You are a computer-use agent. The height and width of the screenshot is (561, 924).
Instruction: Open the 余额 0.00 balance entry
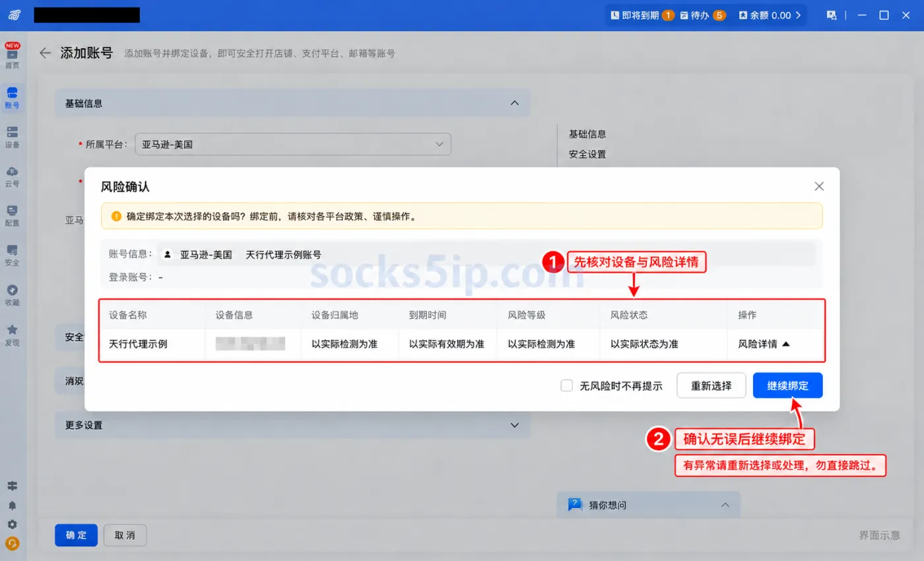tap(770, 15)
